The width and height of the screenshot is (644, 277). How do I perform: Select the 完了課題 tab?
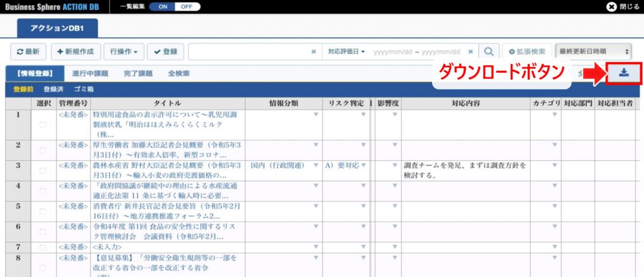click(x=138, y=73)
